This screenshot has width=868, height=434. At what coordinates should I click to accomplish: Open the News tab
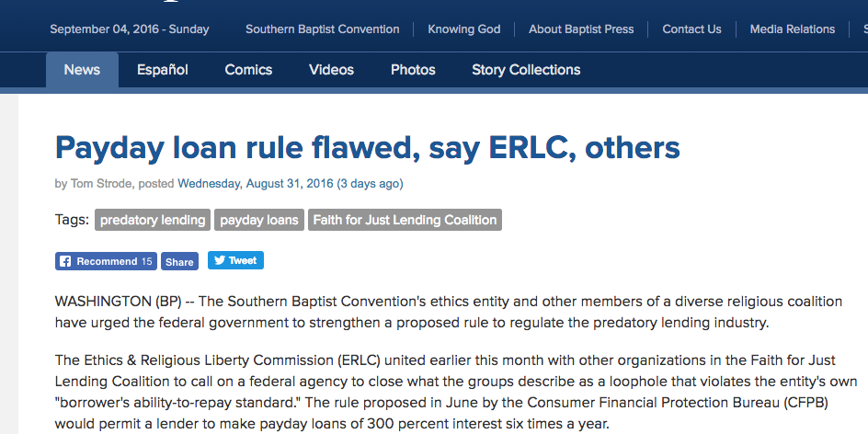click(x=82, y=70)
